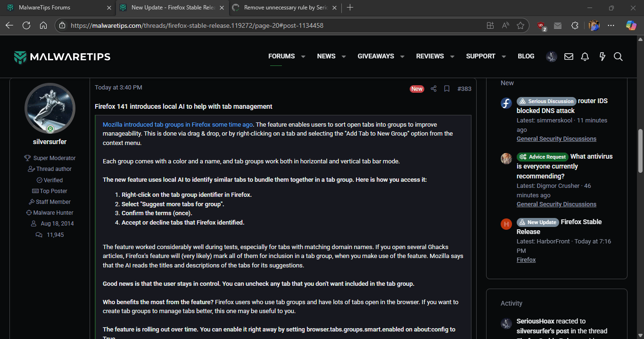Click the Super Moderator title text
The image size is (644, 339).
coord(54,158)
